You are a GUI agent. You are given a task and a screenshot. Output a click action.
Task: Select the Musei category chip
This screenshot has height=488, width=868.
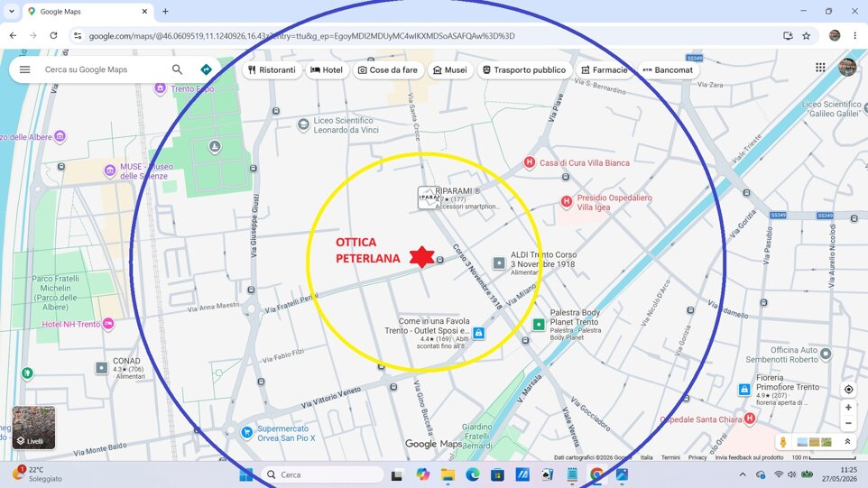(x=450, y=70)
